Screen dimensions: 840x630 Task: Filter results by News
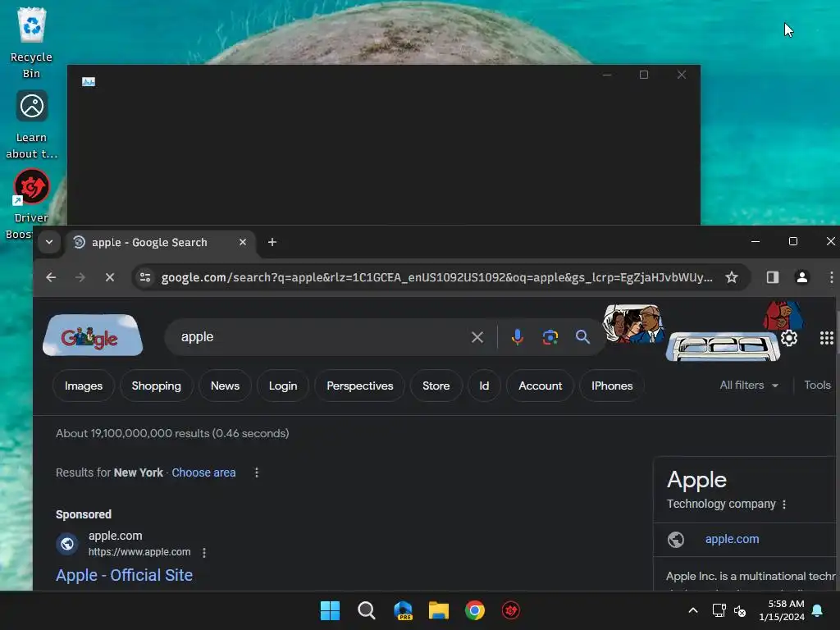tap(225, 386)
